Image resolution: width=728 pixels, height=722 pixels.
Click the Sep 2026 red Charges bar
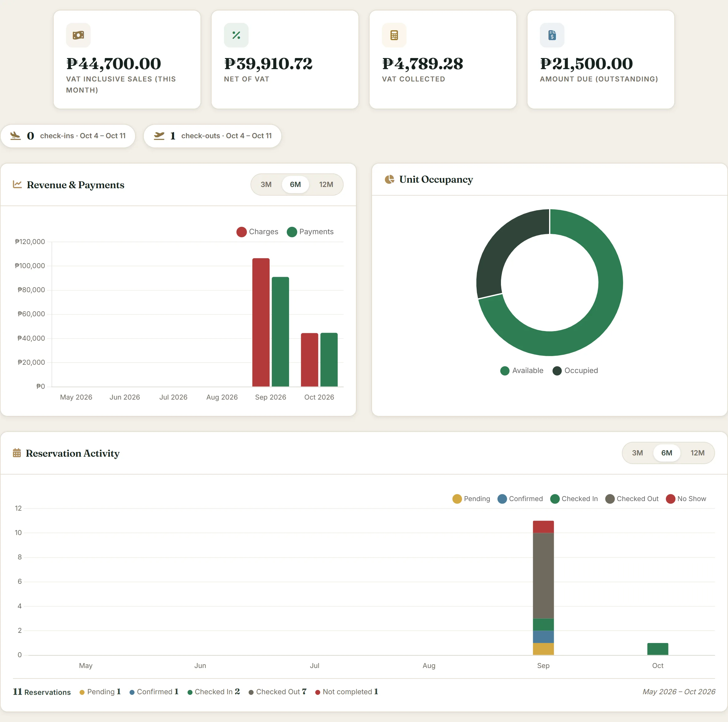[261, 322]
